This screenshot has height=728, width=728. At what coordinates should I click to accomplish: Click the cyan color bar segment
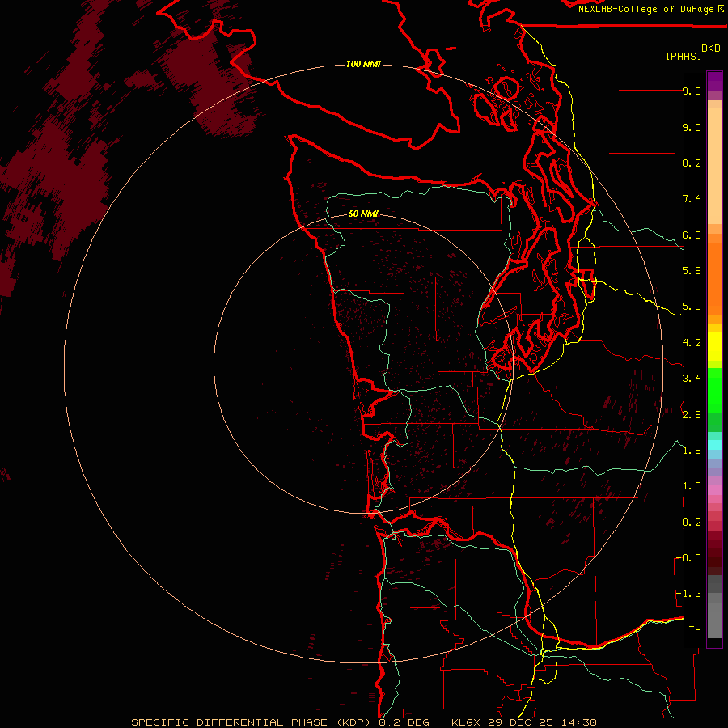[714, 445]
